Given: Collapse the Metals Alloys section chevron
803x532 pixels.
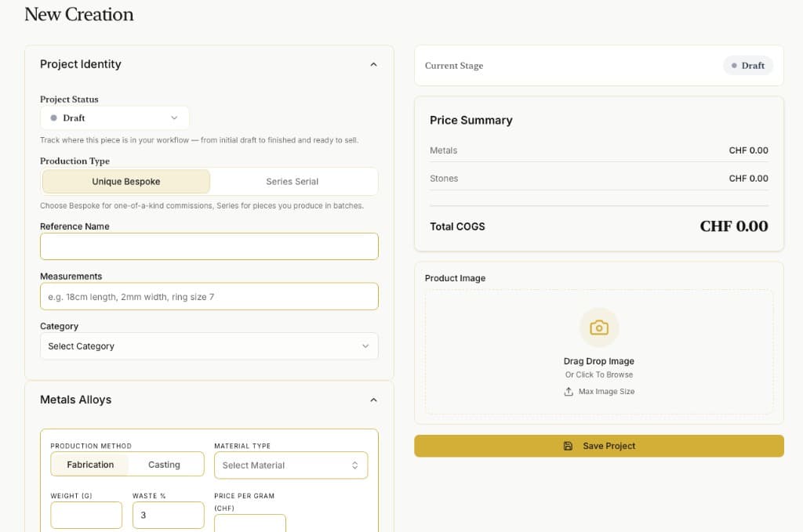Looking at the screenshot, I should [x=373, y=400].
